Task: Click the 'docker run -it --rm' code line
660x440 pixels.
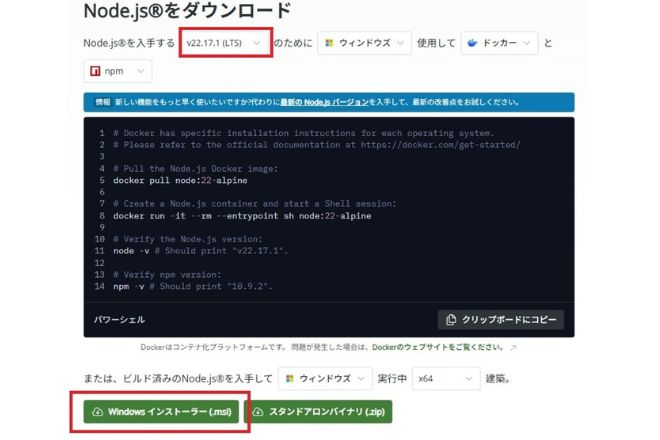Action: 242,216
